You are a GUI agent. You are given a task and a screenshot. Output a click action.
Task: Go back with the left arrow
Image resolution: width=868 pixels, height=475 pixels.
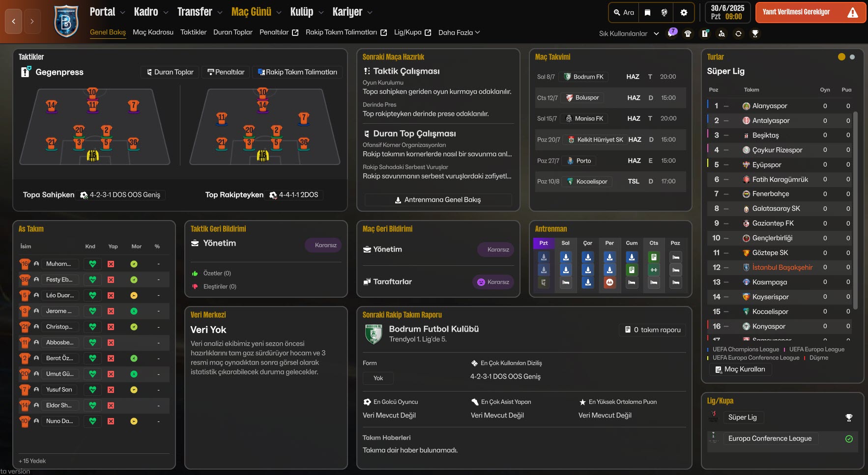coord(14,21)
